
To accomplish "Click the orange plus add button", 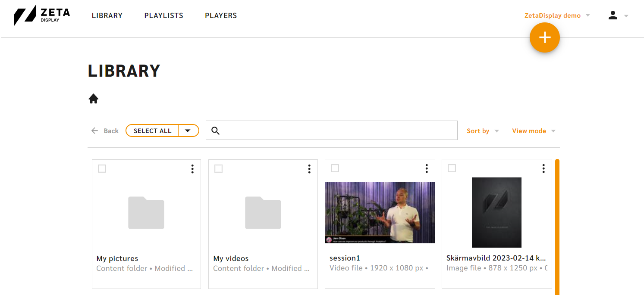I will point(545,38).
